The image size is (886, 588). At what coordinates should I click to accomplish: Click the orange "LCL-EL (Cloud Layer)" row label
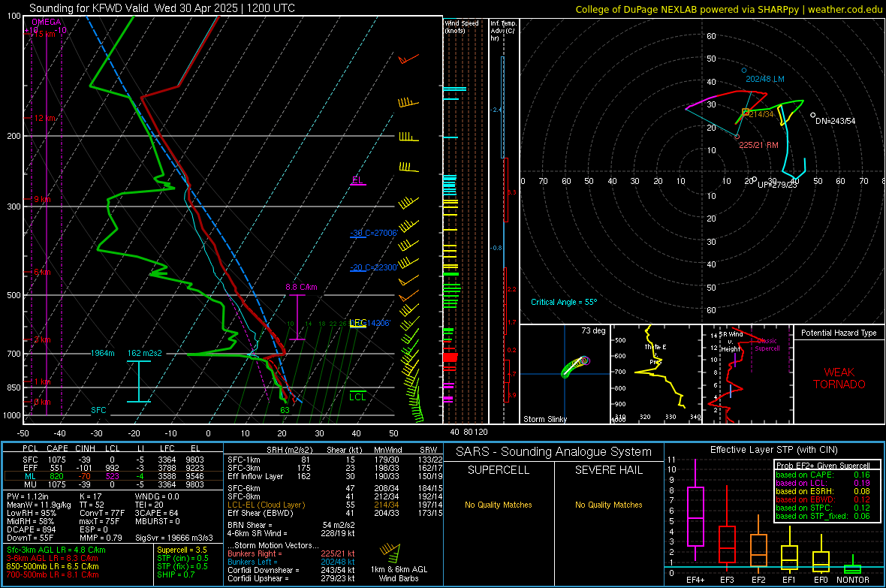point(266,505)
